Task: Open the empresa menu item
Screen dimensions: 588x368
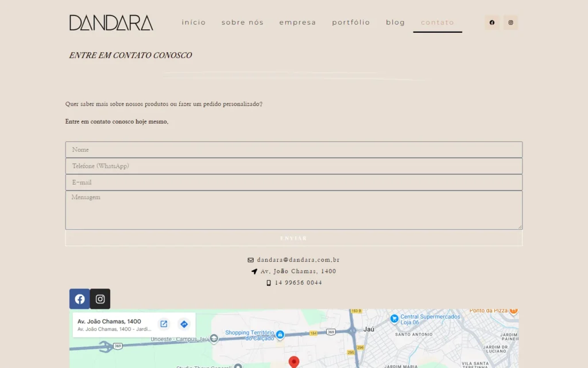Action: (298, 22)
